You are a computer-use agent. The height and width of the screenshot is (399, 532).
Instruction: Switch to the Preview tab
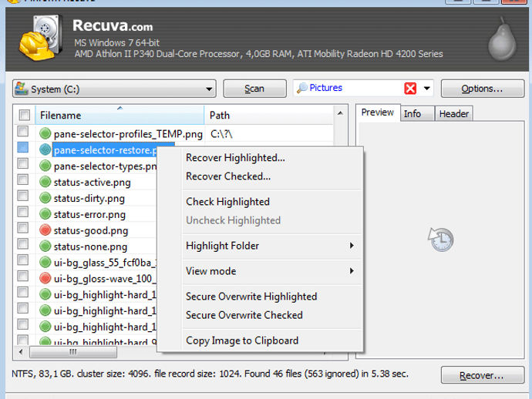378,112
